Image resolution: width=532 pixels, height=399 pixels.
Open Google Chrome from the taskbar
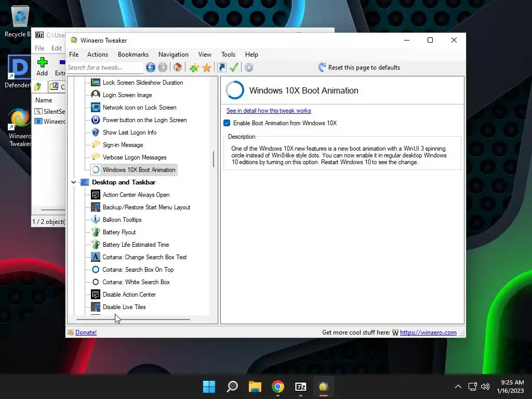point(278,387)
